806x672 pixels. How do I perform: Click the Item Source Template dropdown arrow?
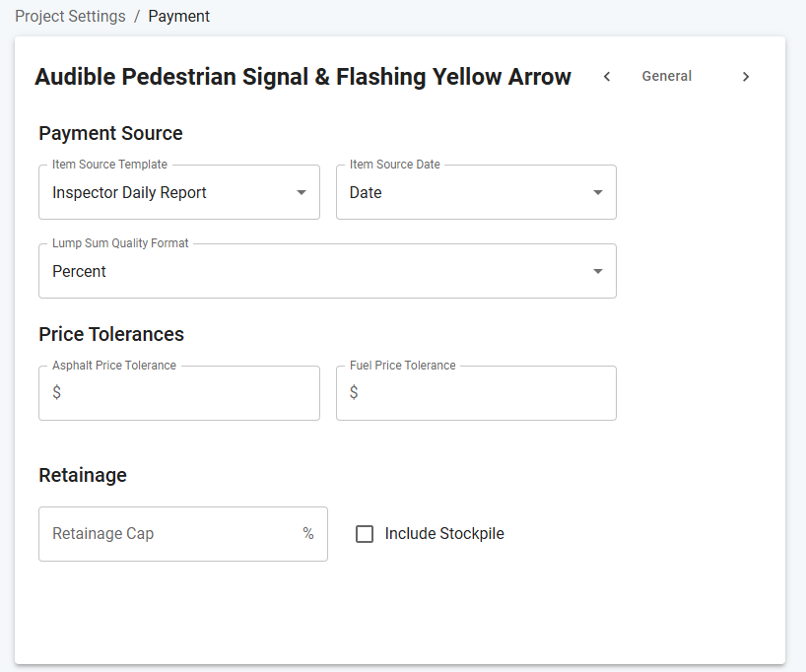point(302,192)
